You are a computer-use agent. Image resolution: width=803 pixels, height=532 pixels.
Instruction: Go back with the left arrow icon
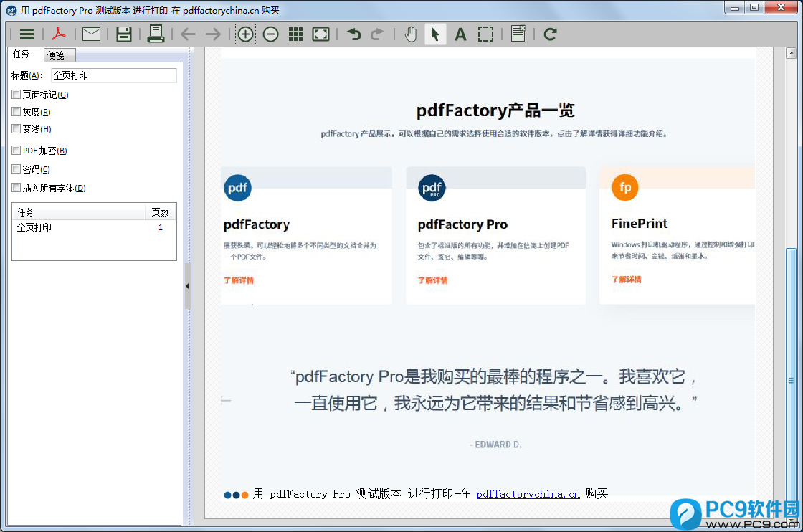188,34
